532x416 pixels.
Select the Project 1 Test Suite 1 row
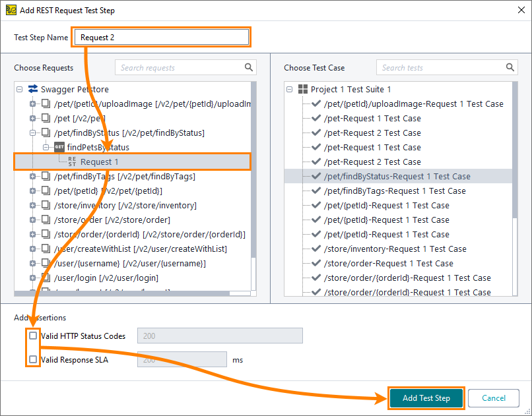(351, 89)
